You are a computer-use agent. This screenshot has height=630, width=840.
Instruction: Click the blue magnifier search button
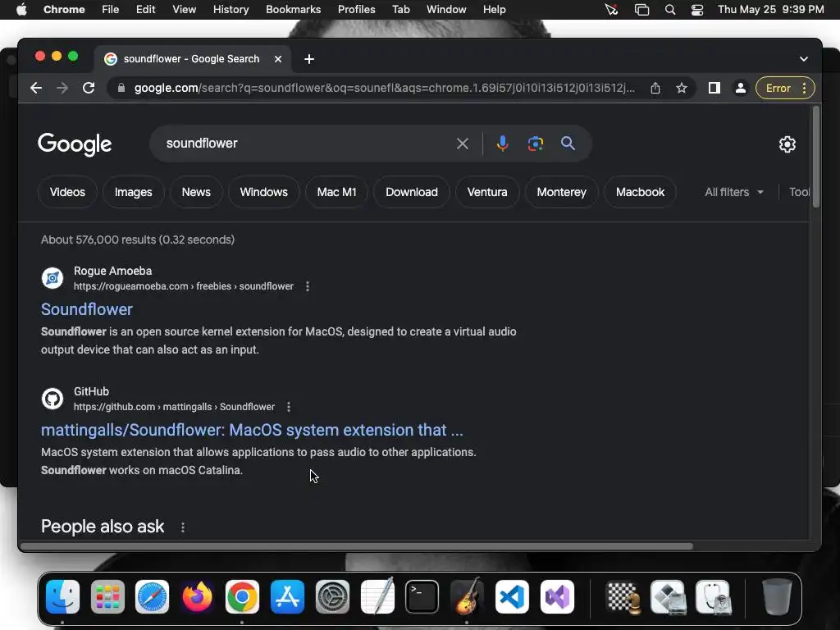[568, 143]
